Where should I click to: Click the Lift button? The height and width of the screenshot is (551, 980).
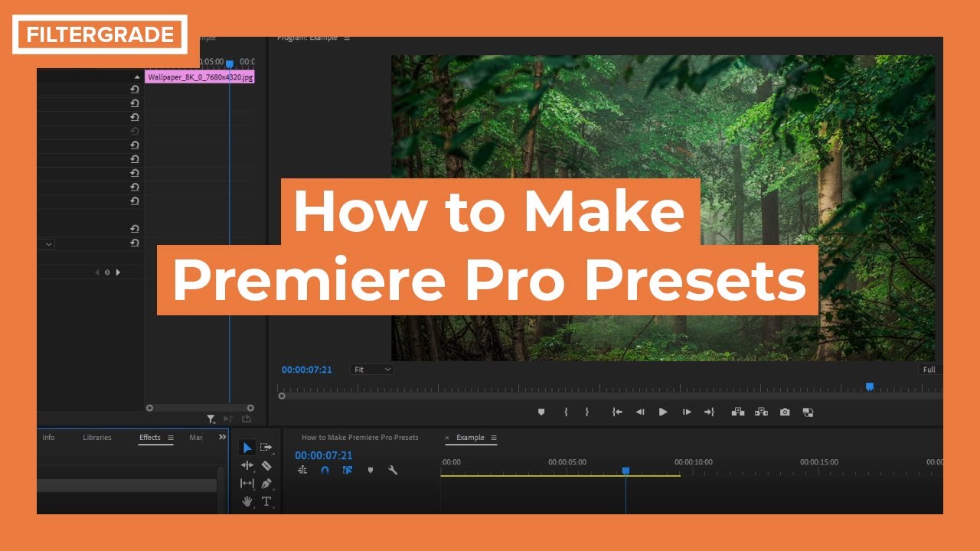[738, 412]
